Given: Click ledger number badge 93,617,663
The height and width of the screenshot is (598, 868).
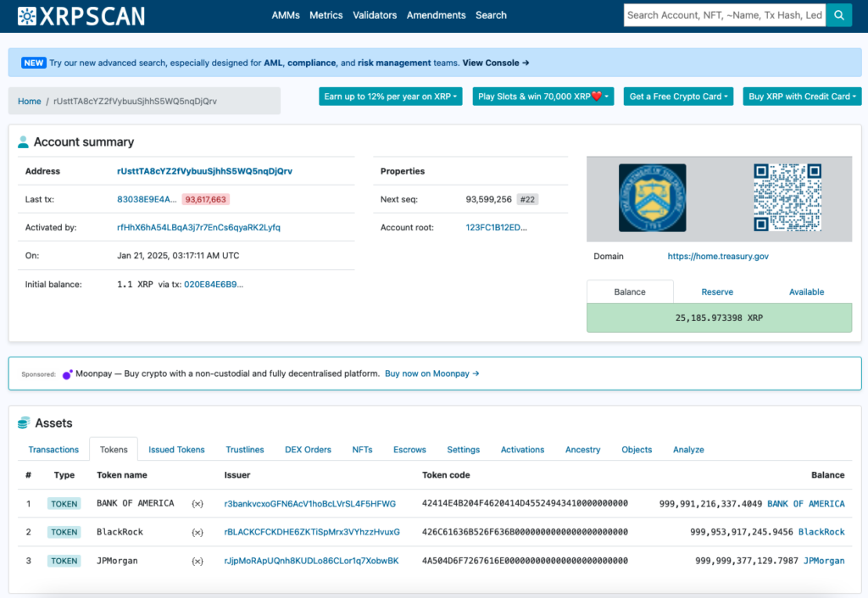Looking at the screenshot, I should [205, 200].
